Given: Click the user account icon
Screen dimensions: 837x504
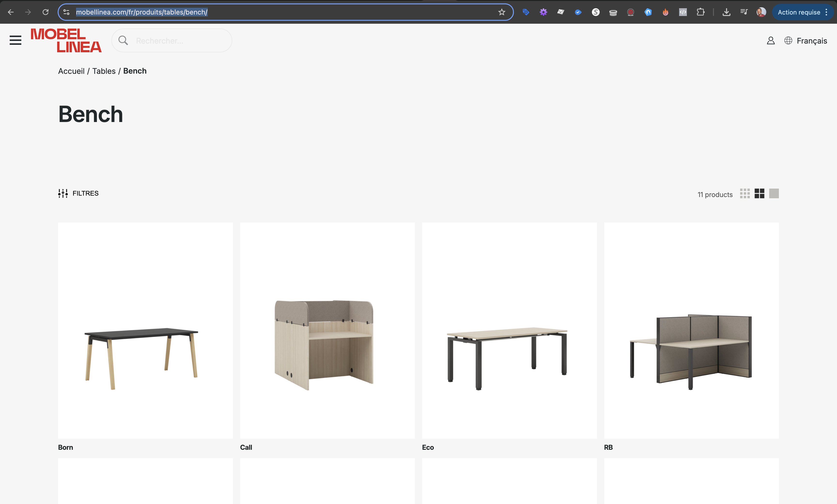Looking at the screenshot, I should tap(770, 41).
